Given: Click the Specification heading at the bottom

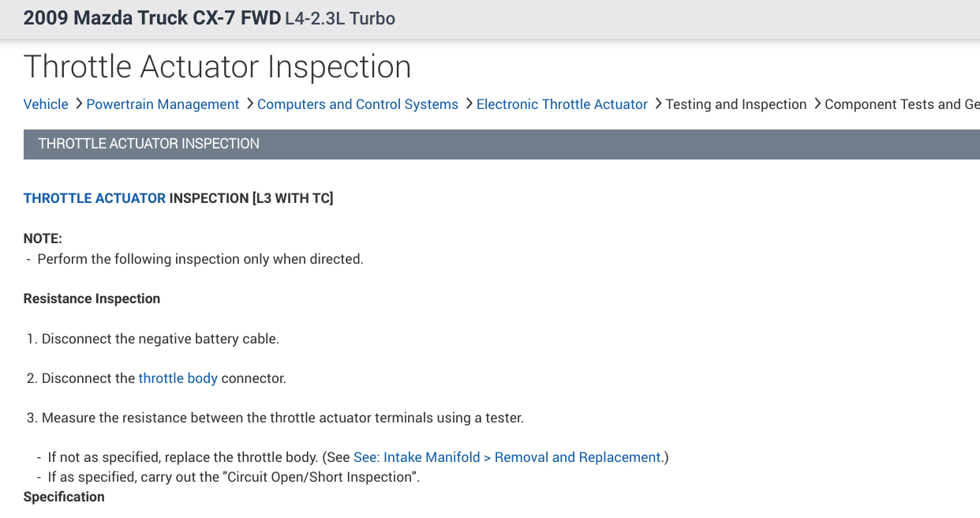Looking at the screenshot, I should [64, 497].
